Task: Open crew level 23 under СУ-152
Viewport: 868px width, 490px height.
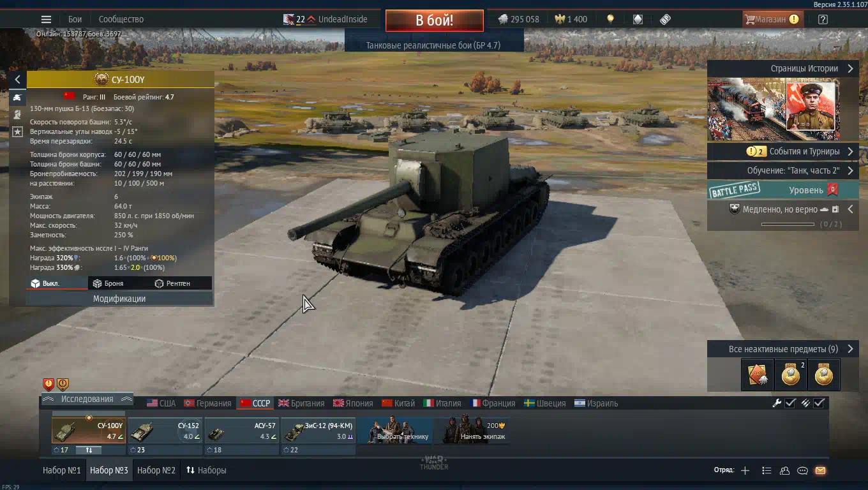Action: pos(137,450)
